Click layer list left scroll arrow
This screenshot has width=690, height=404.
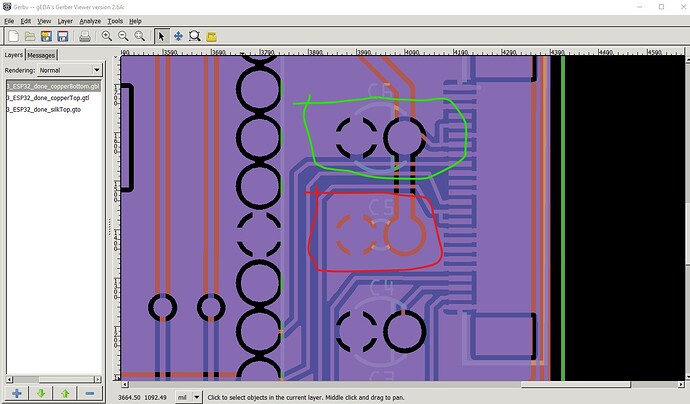point(9,379)
